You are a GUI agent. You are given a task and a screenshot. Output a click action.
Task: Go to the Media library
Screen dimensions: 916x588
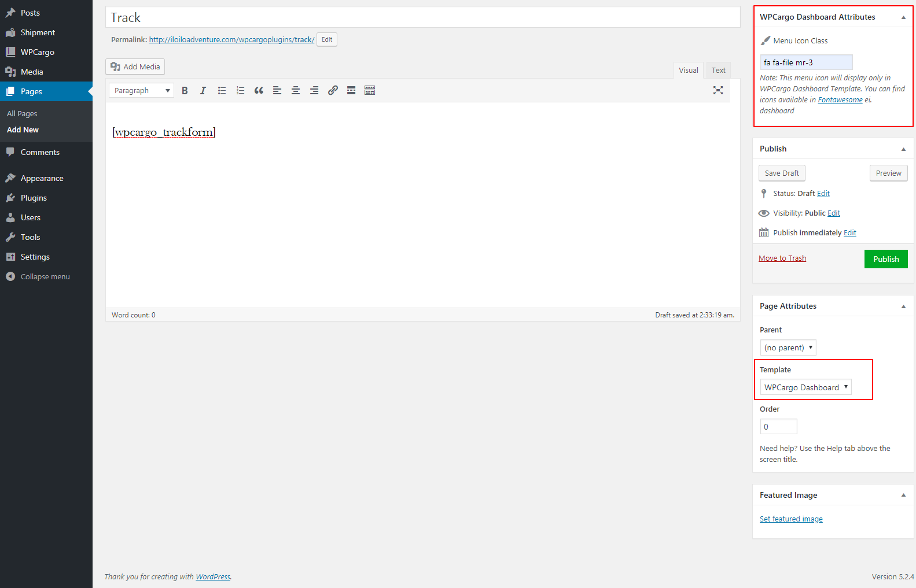[46, 72]
